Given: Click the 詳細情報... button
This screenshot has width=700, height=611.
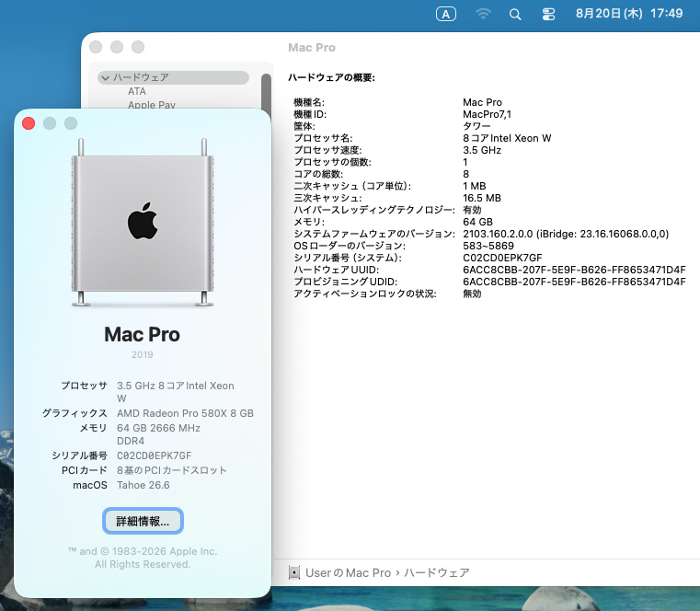Looking at the screenshot, I should coord(143,521).
